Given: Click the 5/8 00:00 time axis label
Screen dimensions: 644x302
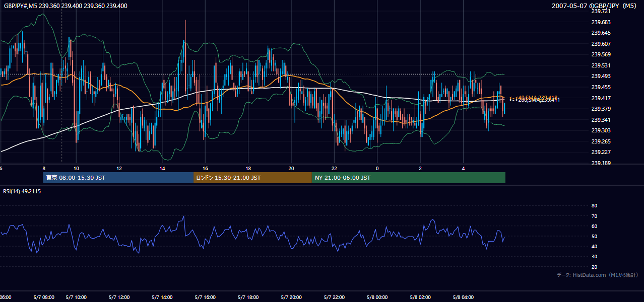Looking at the screenshot, I should 377,297.
